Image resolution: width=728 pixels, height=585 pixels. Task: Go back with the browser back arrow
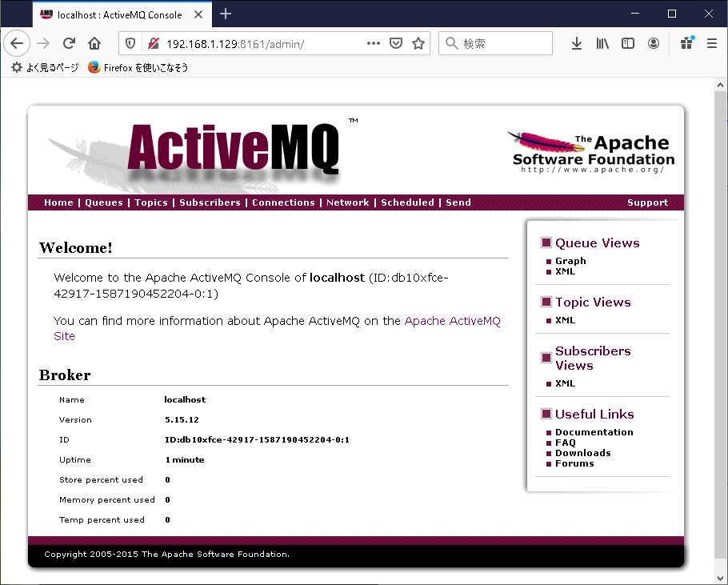(17, 43)
